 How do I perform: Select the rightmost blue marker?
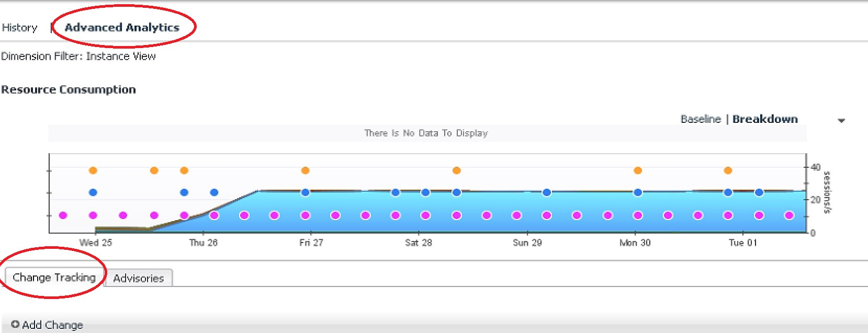coord(759,192)
